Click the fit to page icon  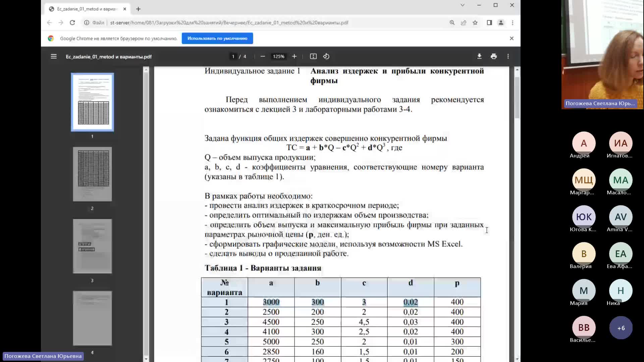313,56
